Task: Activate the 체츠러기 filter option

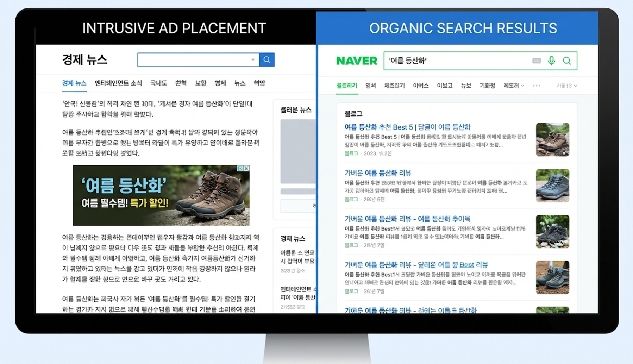Action: [394, 86]
